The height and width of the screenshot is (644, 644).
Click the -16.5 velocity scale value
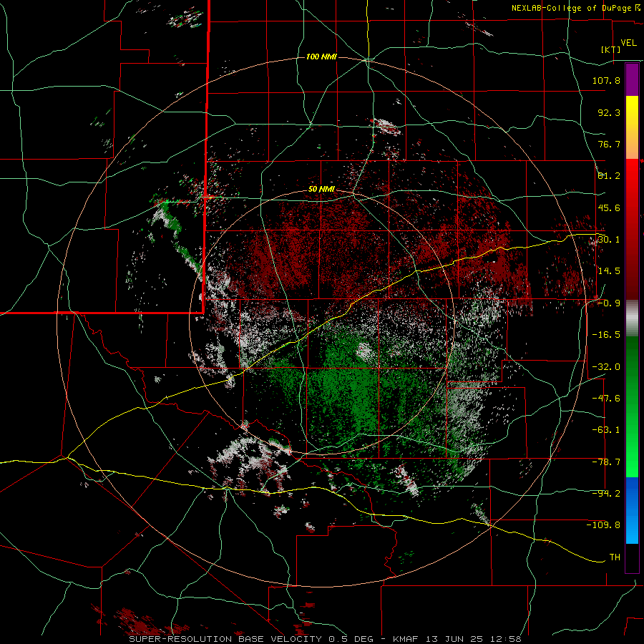click(x=606, y=335)
